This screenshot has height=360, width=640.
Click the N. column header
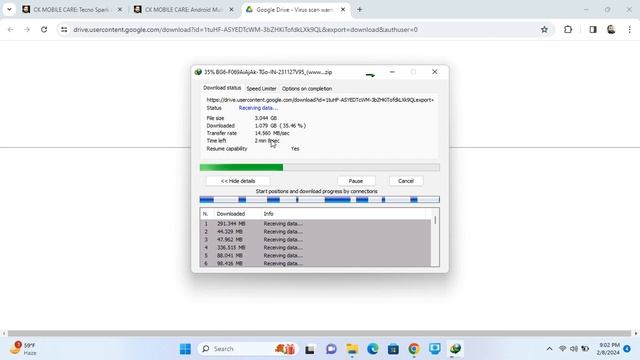207,214
